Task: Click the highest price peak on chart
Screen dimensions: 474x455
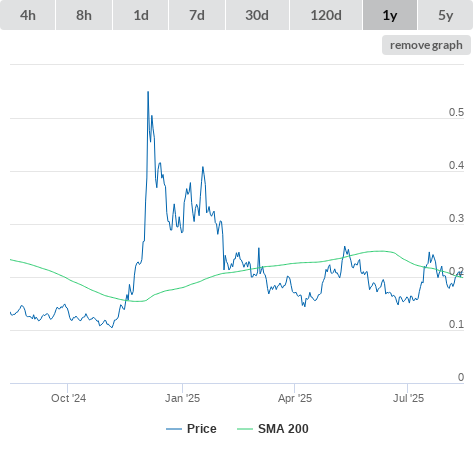Action: pos(148,92)
